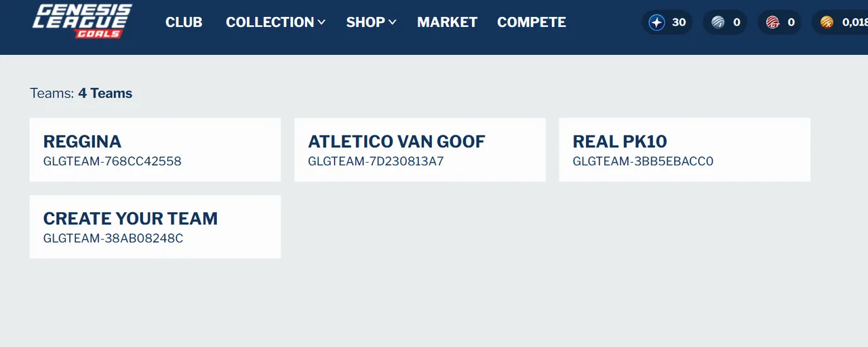Open the CREATE YOUR TEAM card
Viewport: 868px width, 347px height.
click(x=155, y=226)
